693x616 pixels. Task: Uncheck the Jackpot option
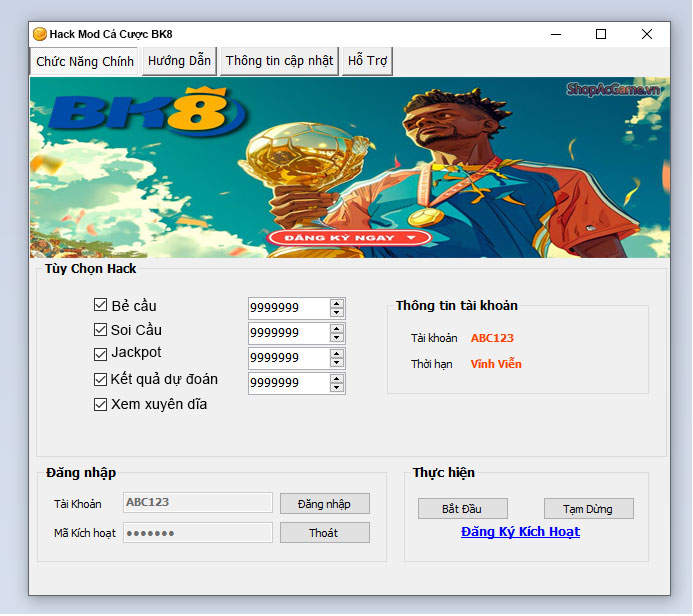click(100, 354)
